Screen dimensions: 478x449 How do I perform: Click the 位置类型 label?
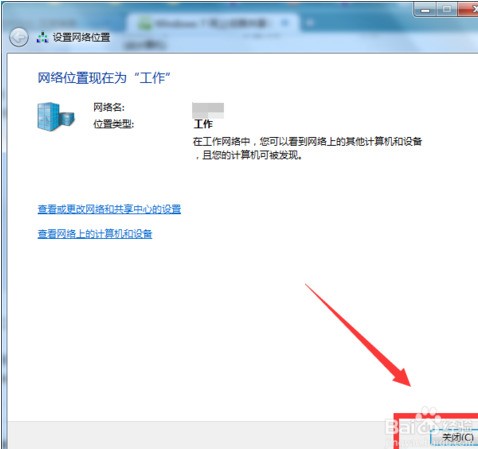point(113,124)
